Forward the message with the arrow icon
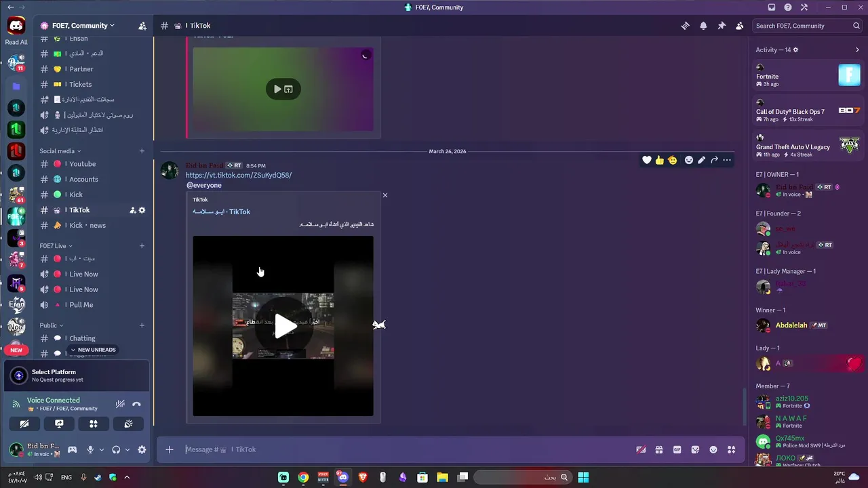The image size is (868, 488). coord(714,160)
